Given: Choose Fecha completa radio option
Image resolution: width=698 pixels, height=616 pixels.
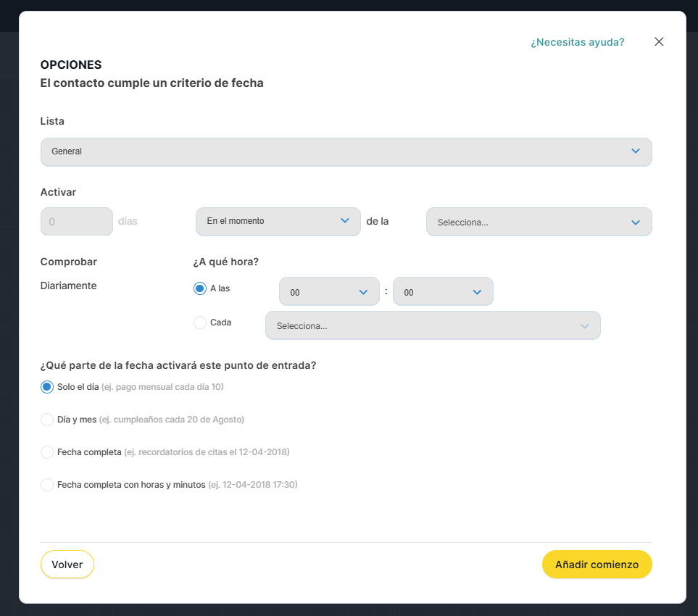Looking at the screenshot, I should click(x=47, y=452).
